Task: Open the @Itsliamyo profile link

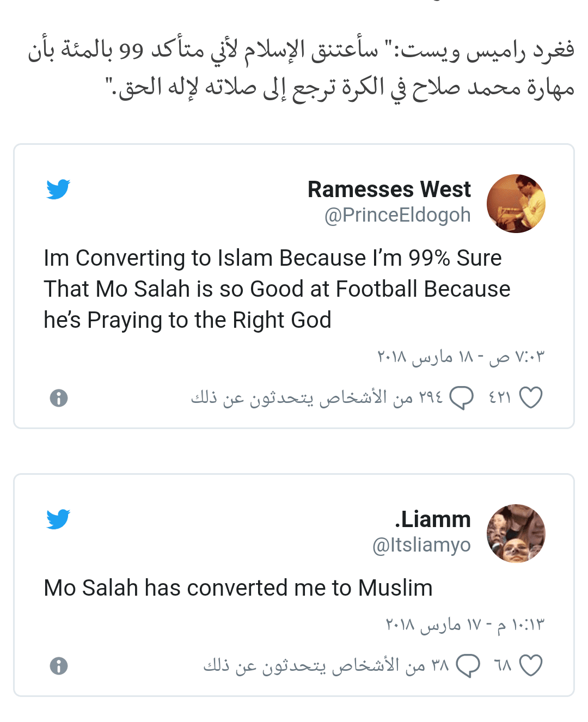Action: click(x=422, y=544)
